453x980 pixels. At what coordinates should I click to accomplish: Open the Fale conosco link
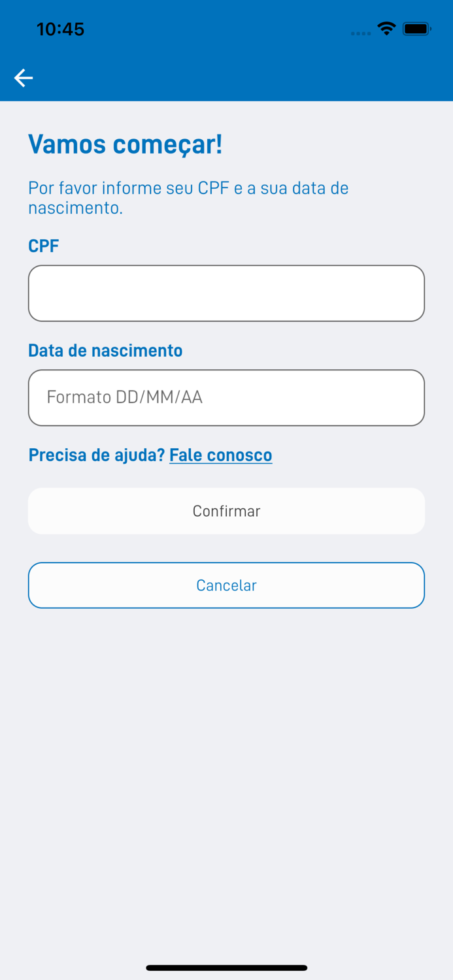[x=220, y=455]
